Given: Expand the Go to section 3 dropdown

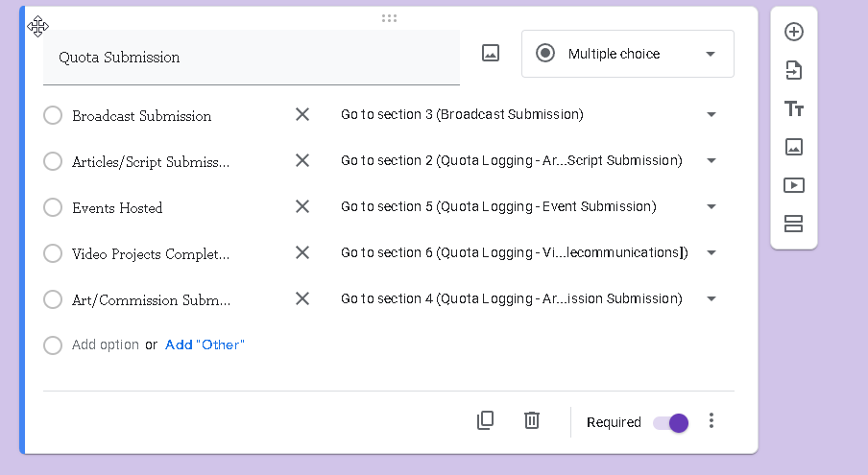Looking at the screenshot, I should 529,114.
